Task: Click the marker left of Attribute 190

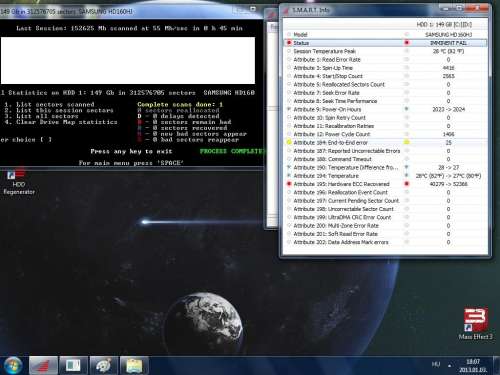Action: coord(289,167)
